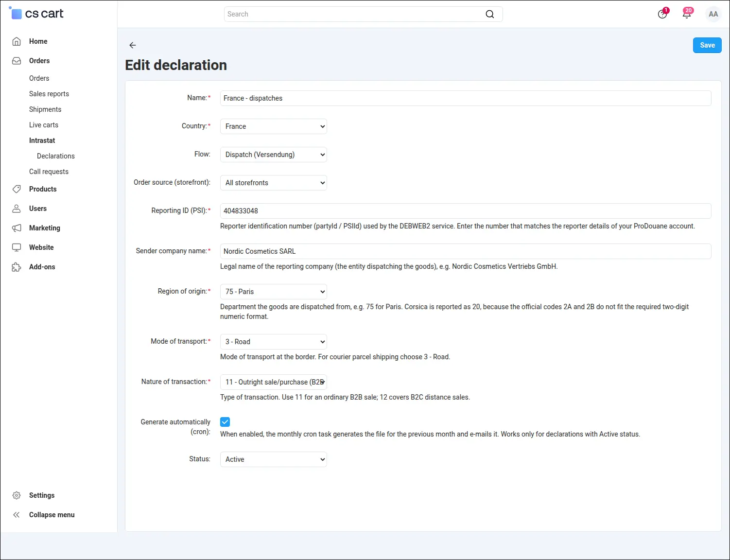730x560 pixels.
Task: Click the Home house icon
Action: coord(17,41)
